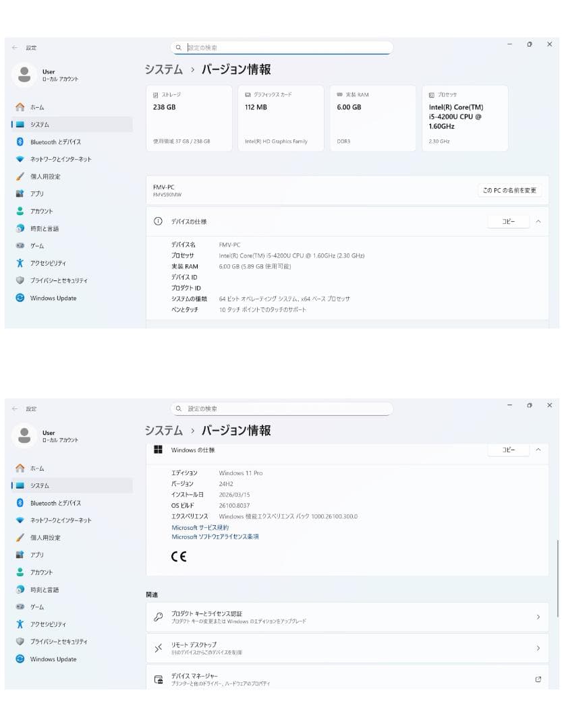Image resolution: width=564 pixels, height=728 pixels.
Task: Click the 10 タッチ ポイント pen and touch text
Action: click(x=262, y=309)
